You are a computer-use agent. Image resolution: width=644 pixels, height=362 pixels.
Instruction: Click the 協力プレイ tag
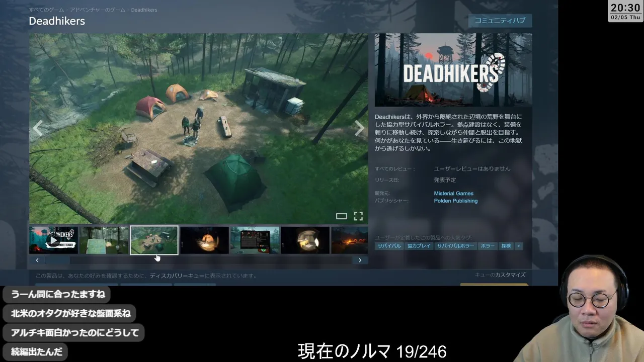click(x=419, y=246)
